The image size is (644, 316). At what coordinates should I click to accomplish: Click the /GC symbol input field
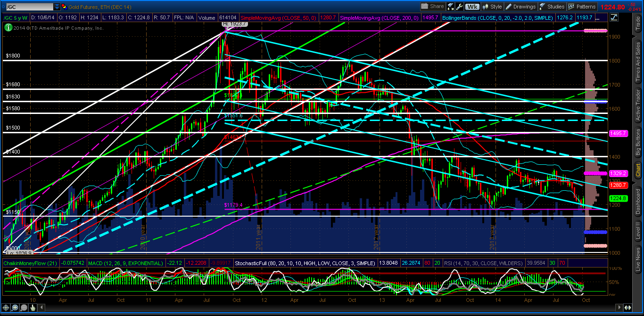click(30, 7)
